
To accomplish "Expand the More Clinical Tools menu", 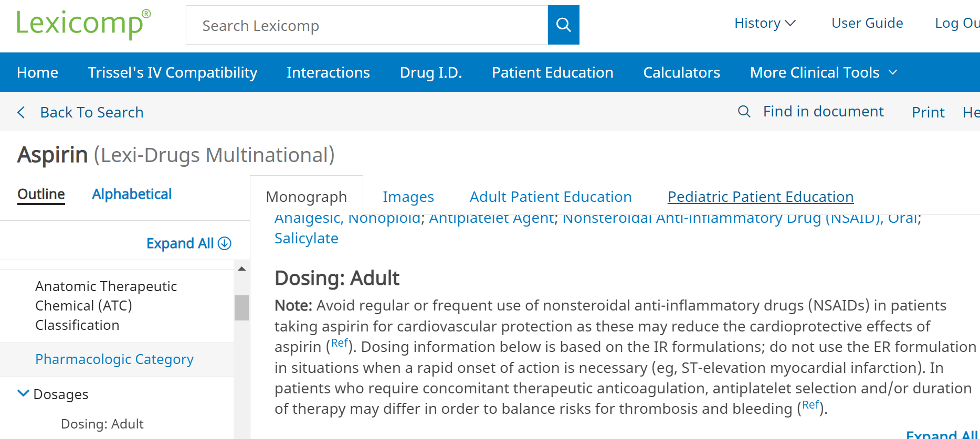I will click(x=823, y=72).
